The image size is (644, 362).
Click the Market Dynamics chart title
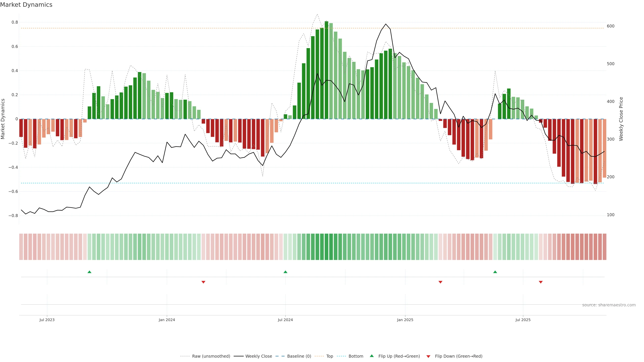[26, 5]
